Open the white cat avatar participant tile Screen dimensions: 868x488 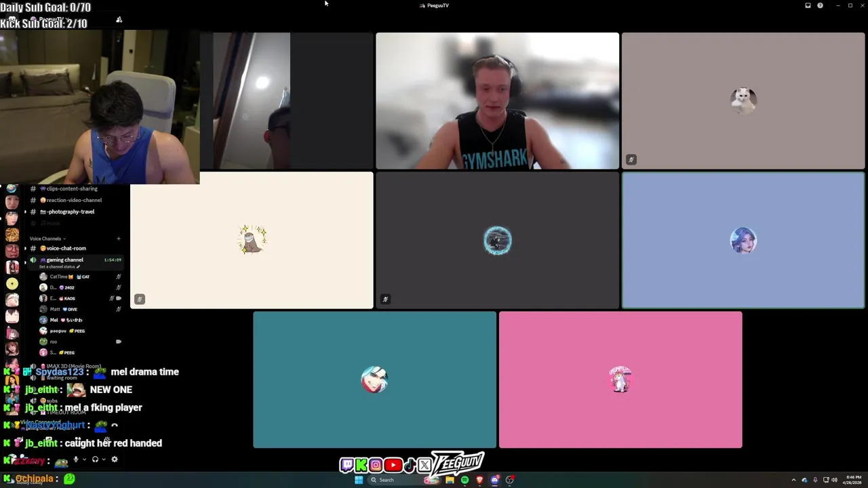(743, 101)
